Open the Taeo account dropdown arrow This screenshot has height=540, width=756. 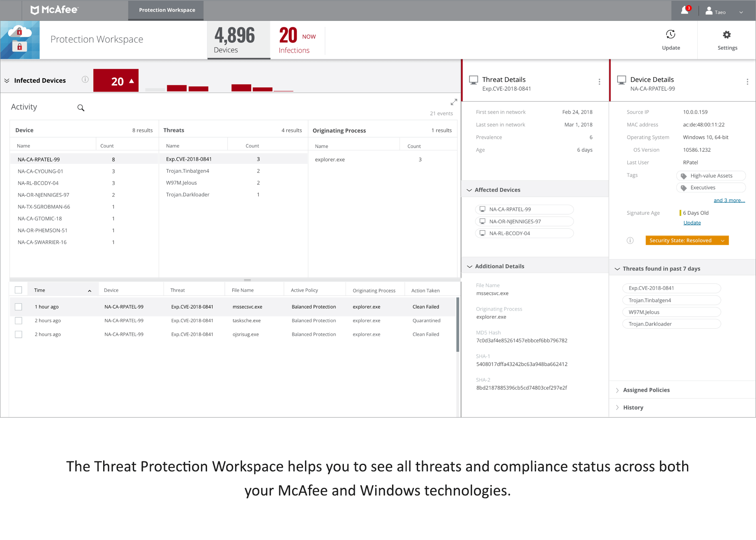(x=741, y=12)
